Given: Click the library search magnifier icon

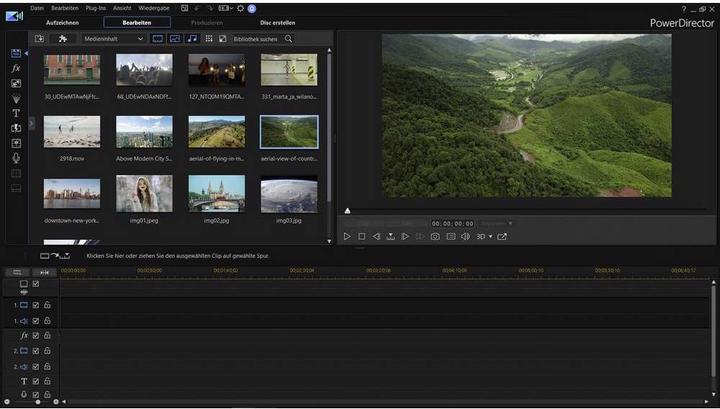Looking at the screenshot, I should (288, 39).
